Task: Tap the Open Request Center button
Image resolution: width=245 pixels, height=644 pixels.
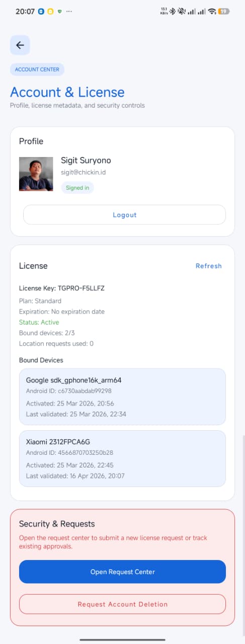Action: pyautogui.click(x=122, y=572)
